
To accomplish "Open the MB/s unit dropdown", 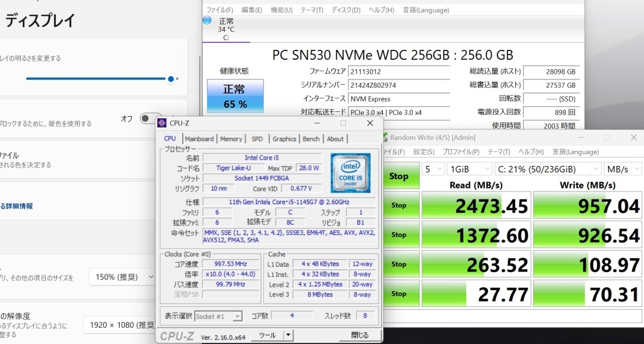I will tap(623, 169).
